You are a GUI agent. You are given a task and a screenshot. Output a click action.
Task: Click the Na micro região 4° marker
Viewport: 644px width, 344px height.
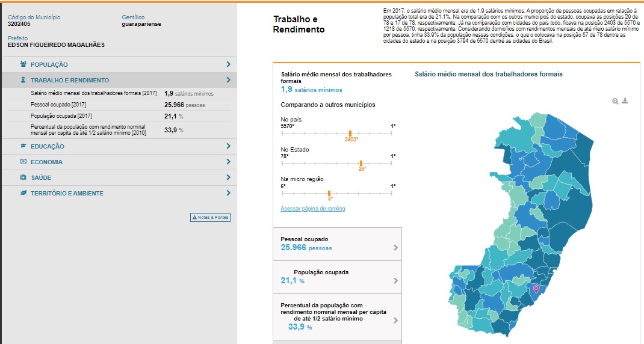point(329,193)
